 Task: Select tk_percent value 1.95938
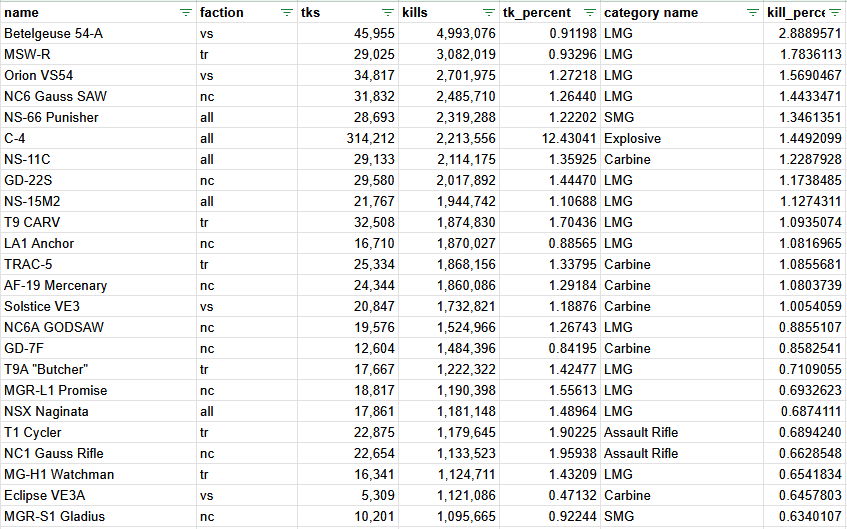(550, 454)
